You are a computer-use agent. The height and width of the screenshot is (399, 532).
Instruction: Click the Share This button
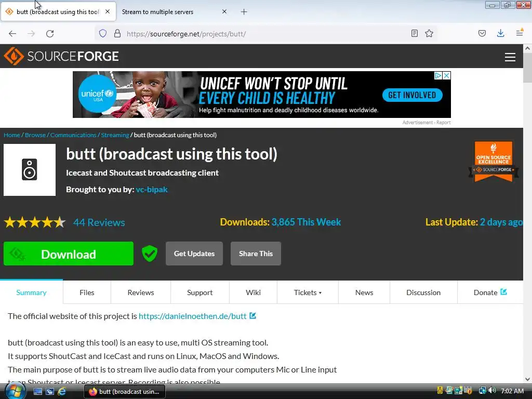pos(256,254)
